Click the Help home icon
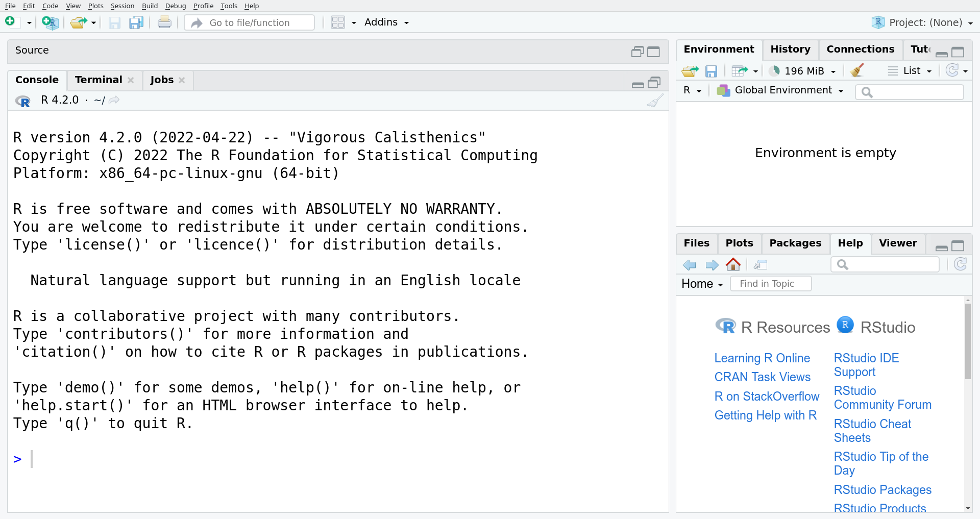The width and height of the screenshot is (980, 519). pos(733,264)
